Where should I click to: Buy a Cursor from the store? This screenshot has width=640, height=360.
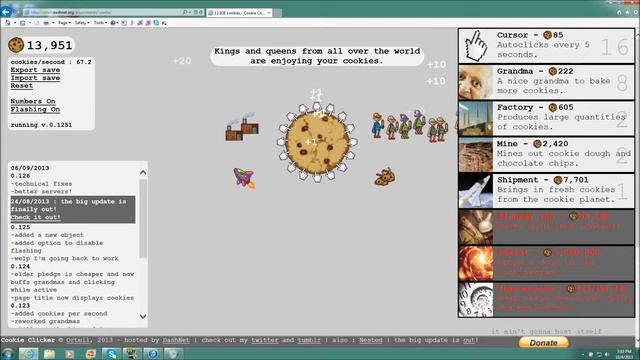[x=546, y=45]
